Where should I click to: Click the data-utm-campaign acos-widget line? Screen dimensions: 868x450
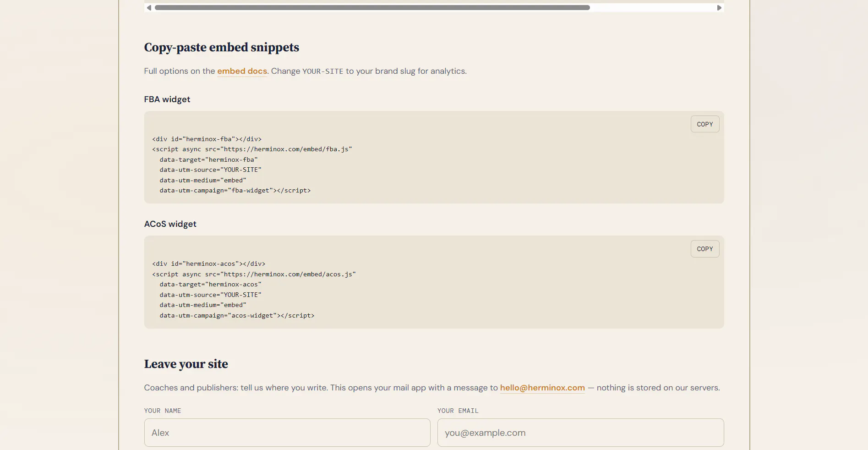click(x=237, y=315)
